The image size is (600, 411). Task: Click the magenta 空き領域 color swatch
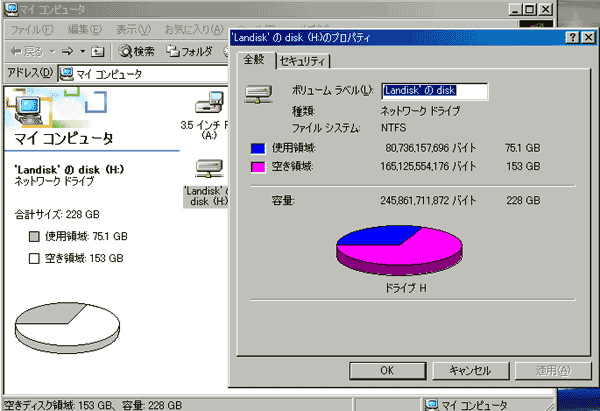pos(258,167)
